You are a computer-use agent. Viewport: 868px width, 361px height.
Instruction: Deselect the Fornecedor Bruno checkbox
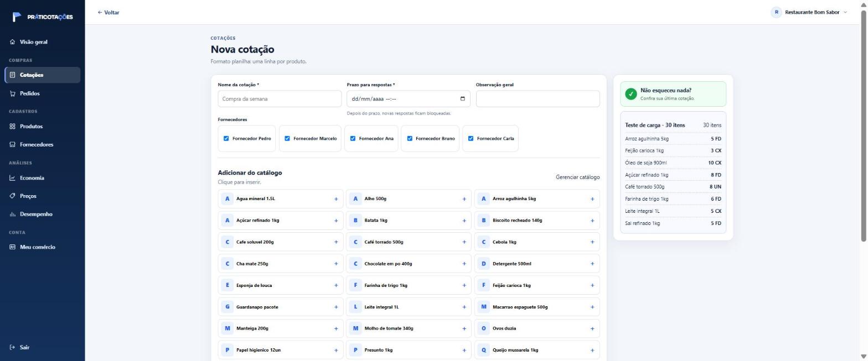pyautogui.click(x=410, y=139)
